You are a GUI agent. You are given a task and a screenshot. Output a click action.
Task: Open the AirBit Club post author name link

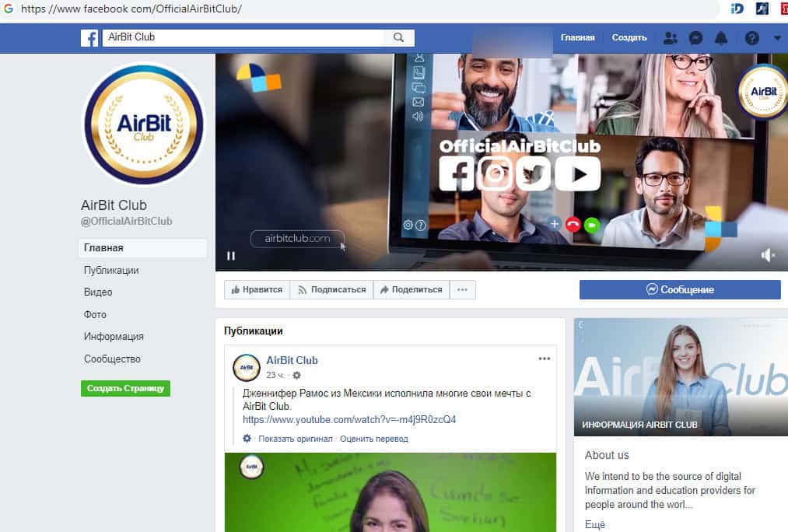292,360
